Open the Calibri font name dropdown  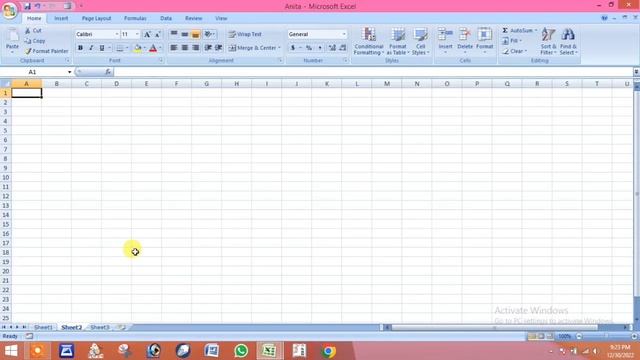pyautogui.click(x=117, y=34)
